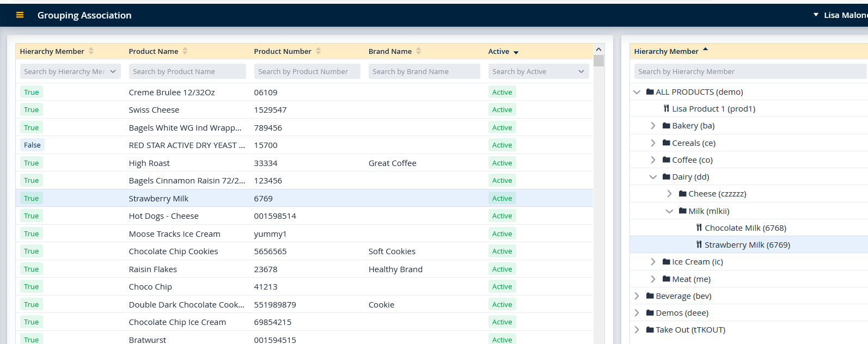868x344 pixels.
Task: Click sort icon next to Brand Name
Action: (x=419, y=51)
